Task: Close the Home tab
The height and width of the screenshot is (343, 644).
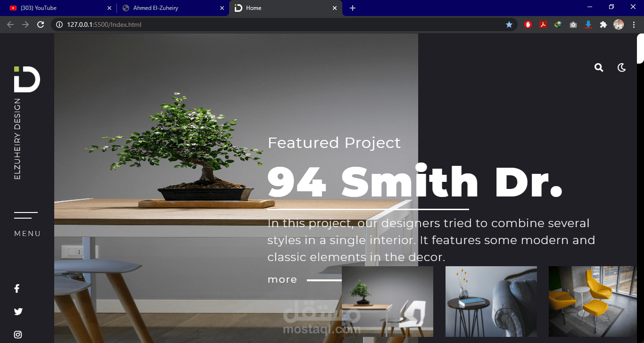Action: pos(335,8)
